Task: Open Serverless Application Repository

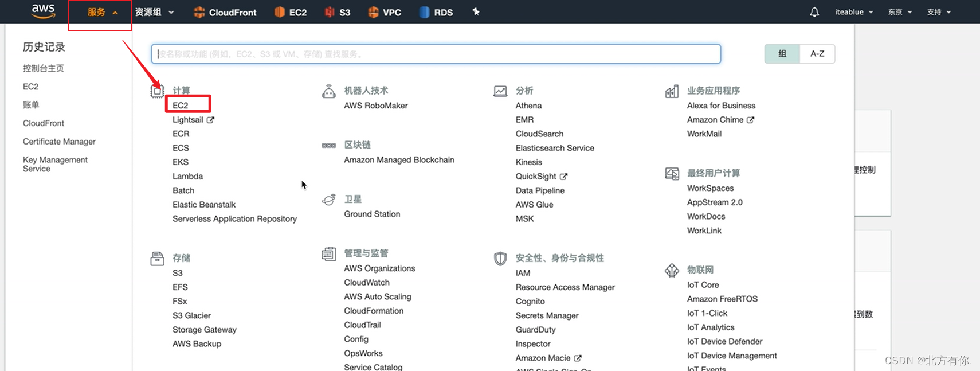Action: (234, 219)
